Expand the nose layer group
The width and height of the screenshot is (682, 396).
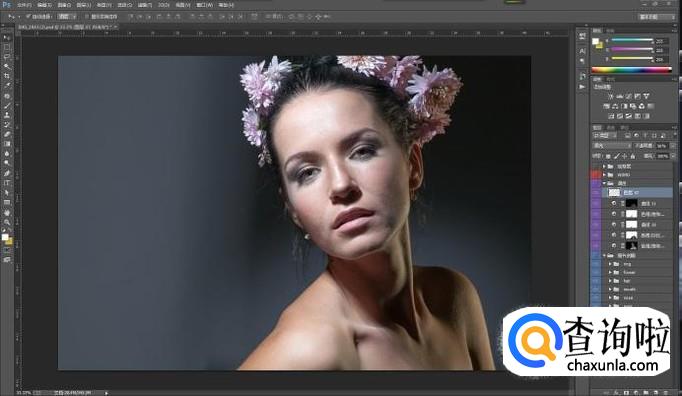610,298
